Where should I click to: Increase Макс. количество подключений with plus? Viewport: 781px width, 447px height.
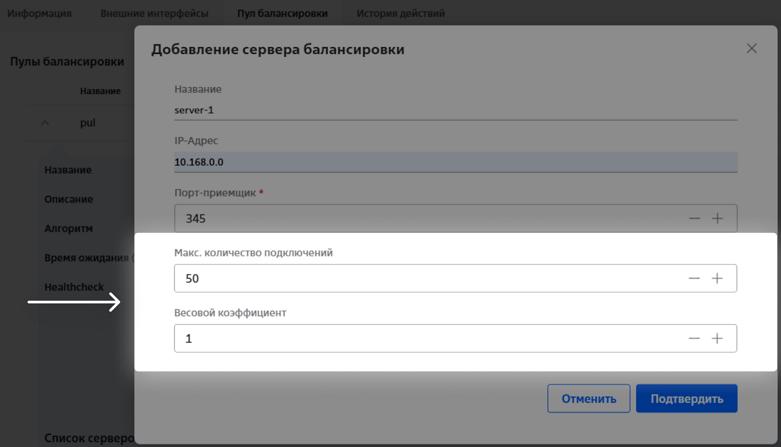pos(717,278)
